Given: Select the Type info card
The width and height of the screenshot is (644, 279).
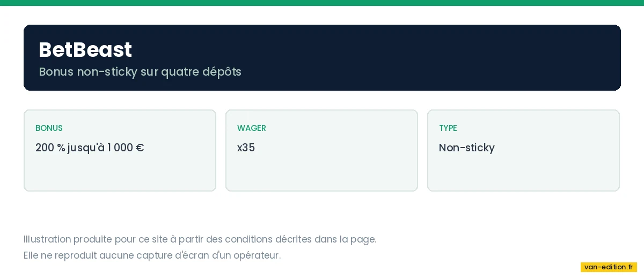Looking at the screenshot, I should tap(523, 150).
